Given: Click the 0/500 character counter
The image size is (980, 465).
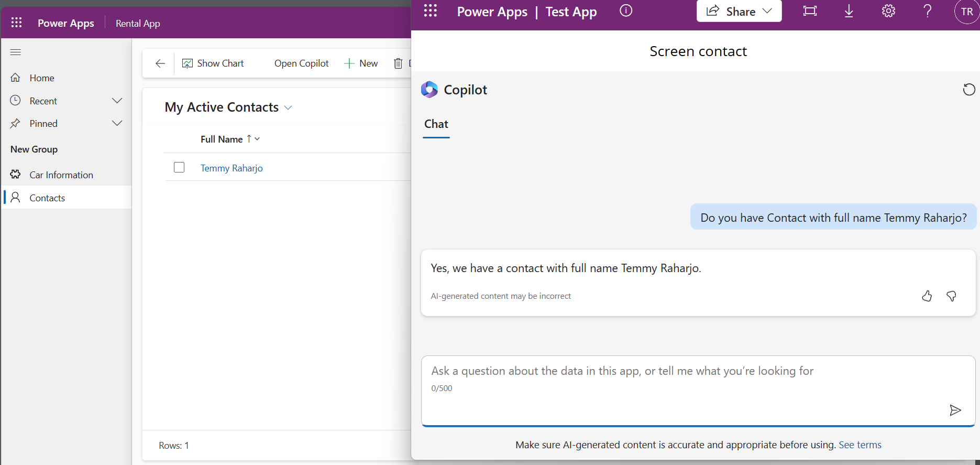Looking at the screenshot, I should pos(442,388).
